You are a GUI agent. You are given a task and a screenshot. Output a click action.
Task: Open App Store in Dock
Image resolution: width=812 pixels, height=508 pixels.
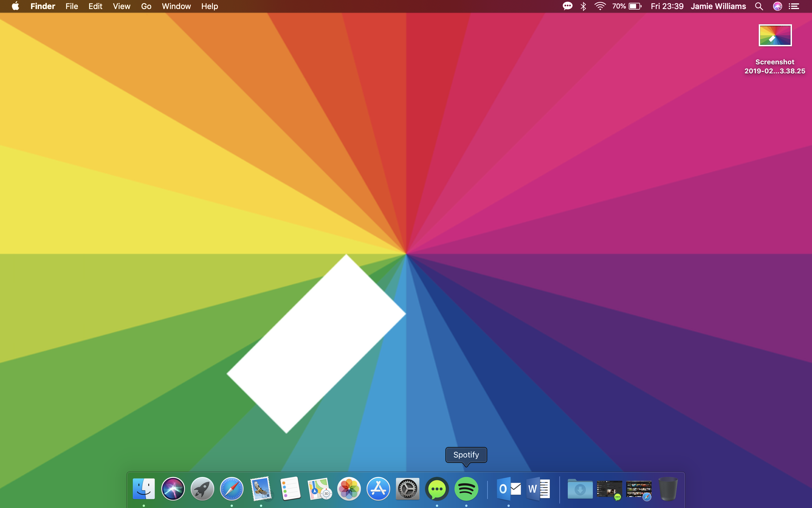pos(378,489)
